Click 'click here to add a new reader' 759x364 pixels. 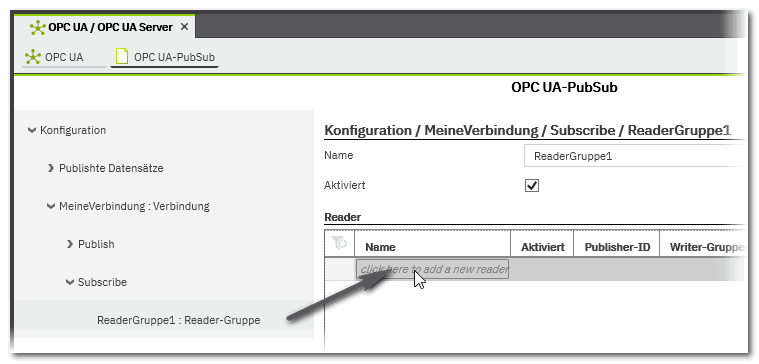(x=433, y=269)
